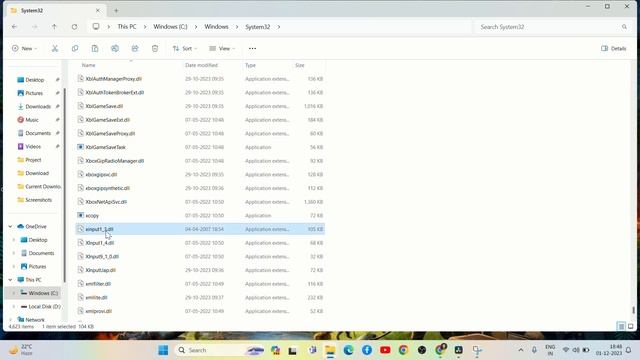This screenshot has width=640, height=360.
Task: Open the View options dropdown
Action: click(222, 49)
